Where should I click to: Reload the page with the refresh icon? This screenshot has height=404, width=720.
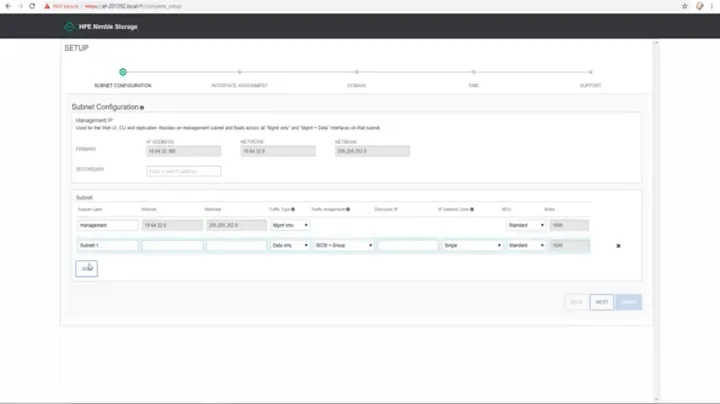(x=32, y=6)
